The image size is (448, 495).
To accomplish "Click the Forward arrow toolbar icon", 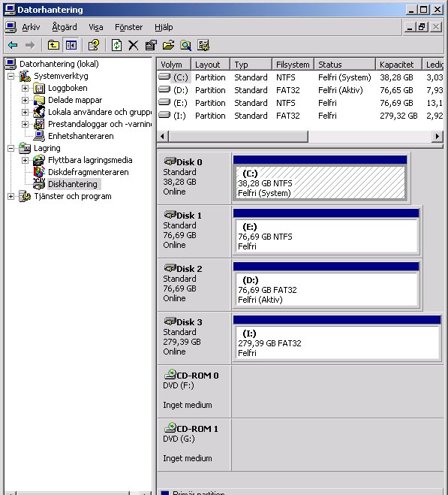I will [30, 45].
